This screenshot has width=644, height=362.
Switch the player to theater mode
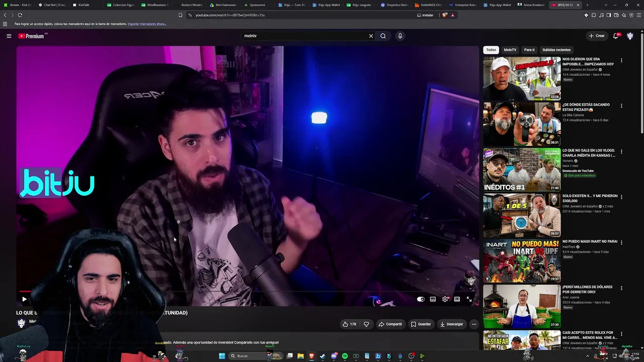(457, 299)
